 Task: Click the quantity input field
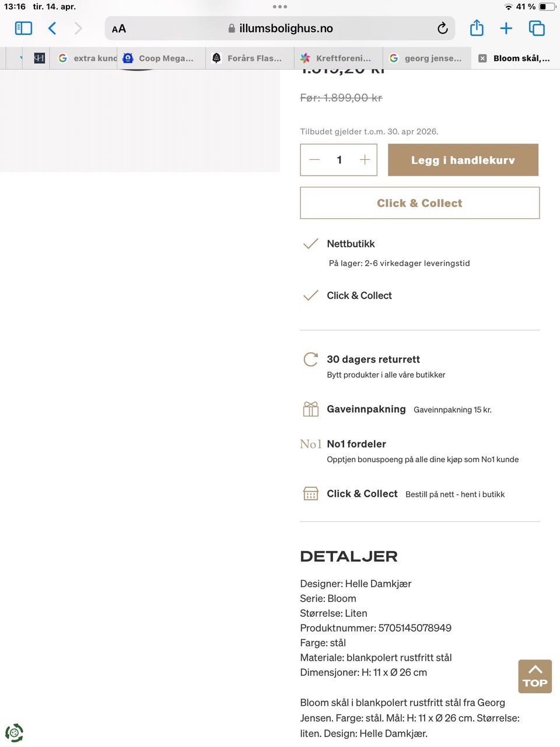[339, 160]
